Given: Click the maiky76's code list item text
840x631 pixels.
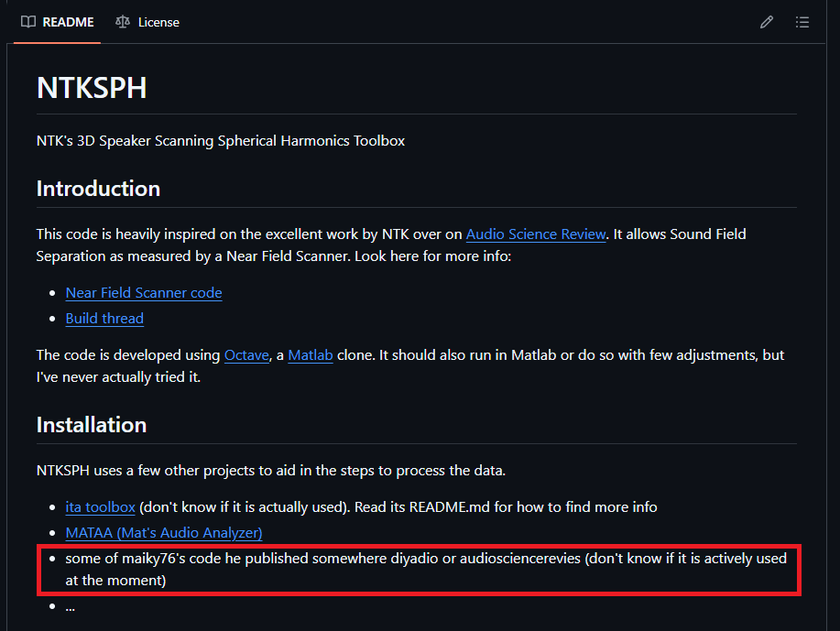Looking at the screenshot, I should pos(426,570).
